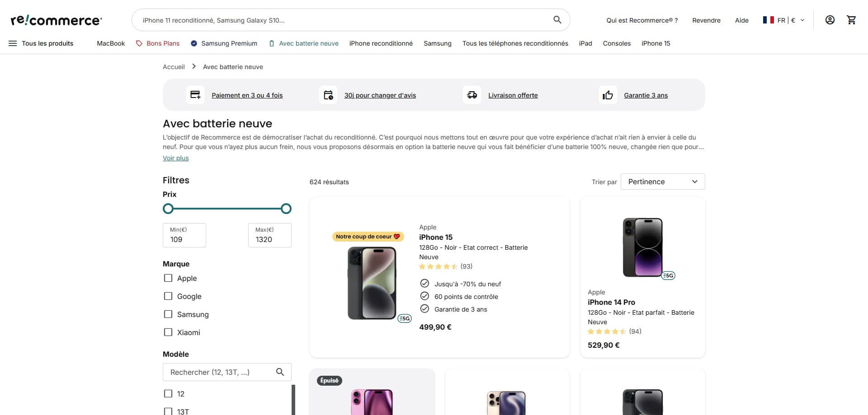The image size is (868, 415).
Task: Open the Samsung category in nav bar
Action: [438, 43]
